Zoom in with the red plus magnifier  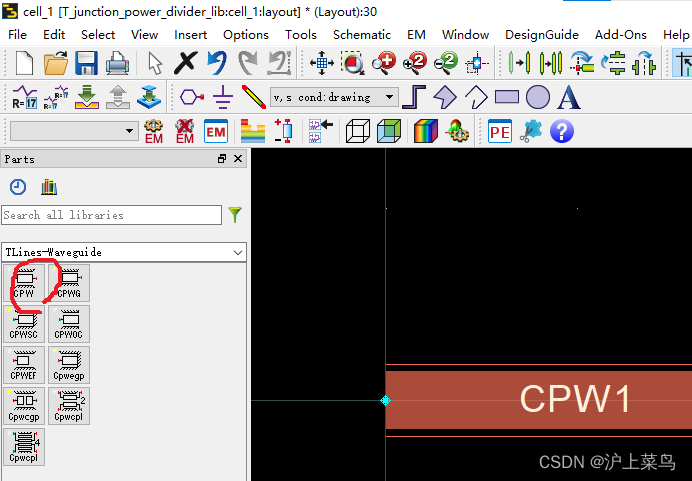pos(384,63)
